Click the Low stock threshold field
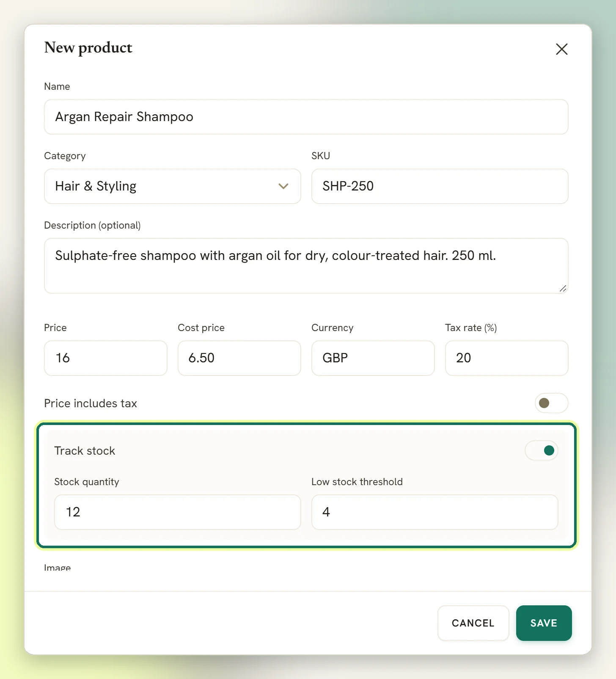The height and width of the screenshot is (679, 616). tap(434, 512)
